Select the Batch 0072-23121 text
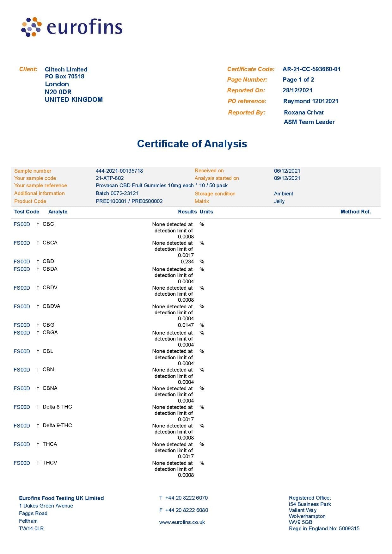The height and width of the screenshot is (554, 392). coord(117,193)
